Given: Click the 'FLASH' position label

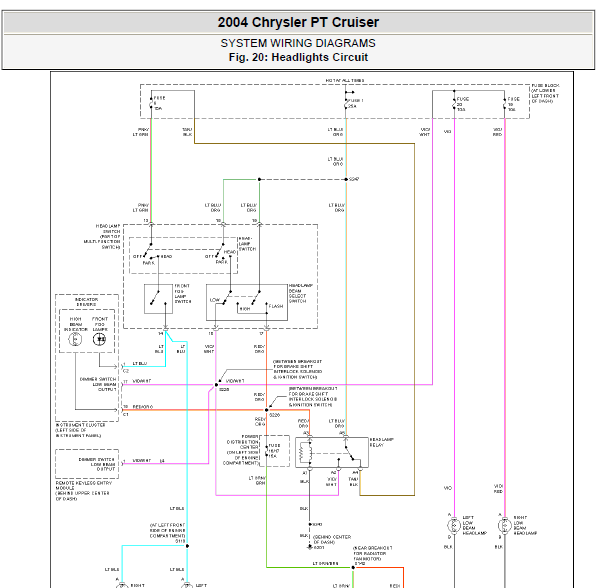Looking at the screenshot, I should (276, 306).
